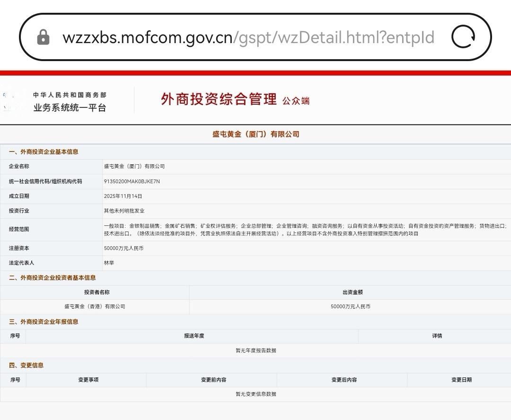Open the 盛屯黄金（厦门）有限公司 page title
This screenshot has height=420, width=511.
click(x=255, y=134)
